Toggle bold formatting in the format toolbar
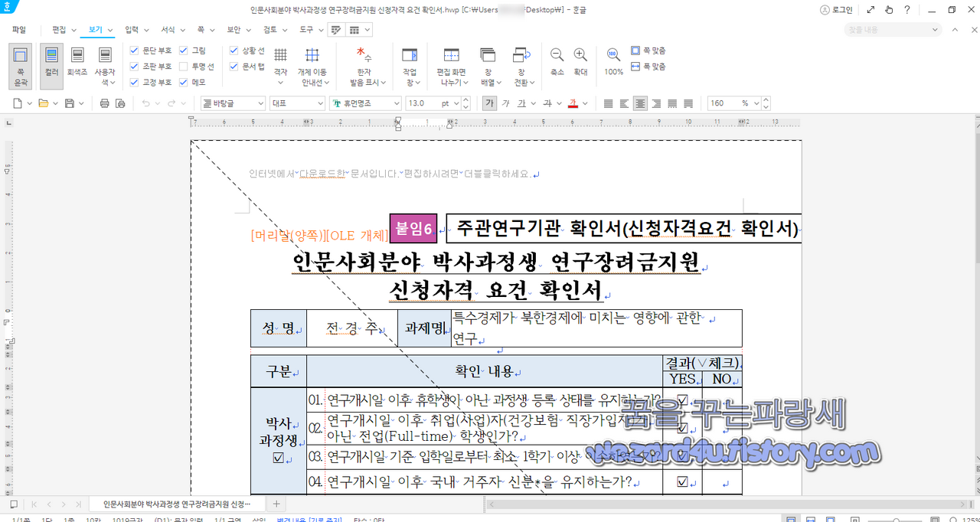Viewport: 980px width, 522px height. [x=489, y=103]
